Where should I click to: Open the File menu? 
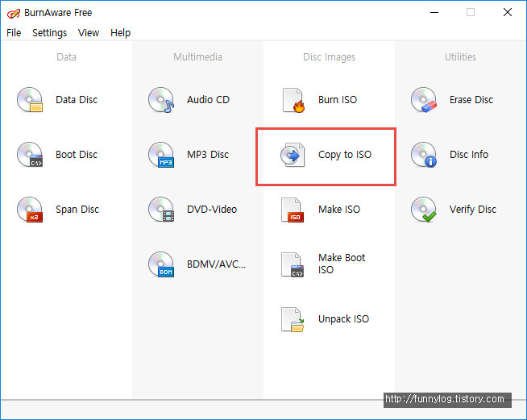[x=14, y=32]
